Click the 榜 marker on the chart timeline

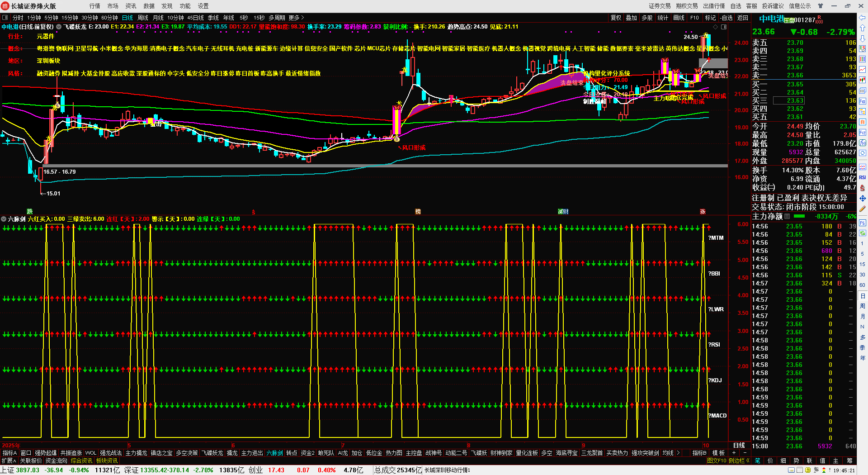(x=418, y=212)
